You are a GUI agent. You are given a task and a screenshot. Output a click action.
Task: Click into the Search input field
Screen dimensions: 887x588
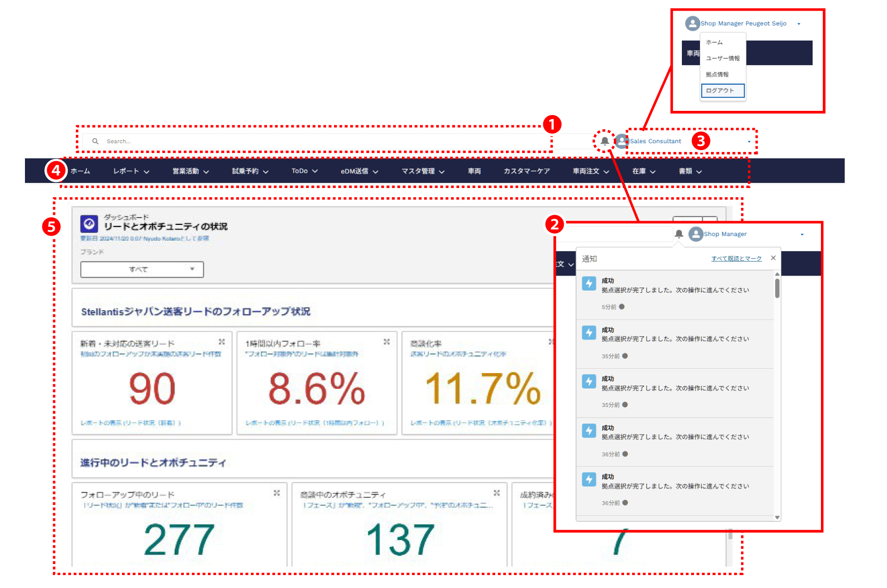tap(314, 141)
